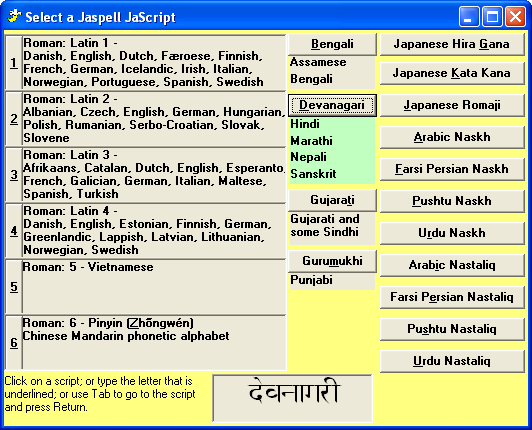Viewport: 532px width, 430px height.
Task: Minimize the Select a Jaspell JaScript window
Action: pos(469,17)
